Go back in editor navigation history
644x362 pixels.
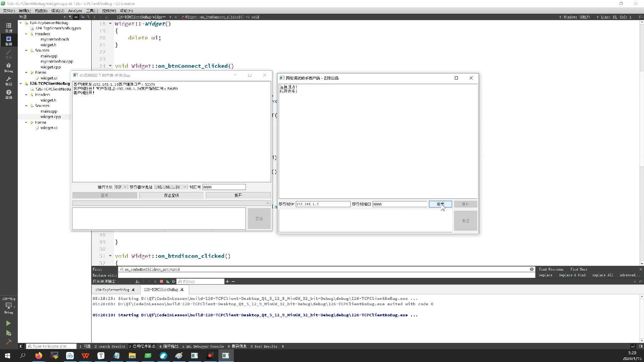pos(95,17)
